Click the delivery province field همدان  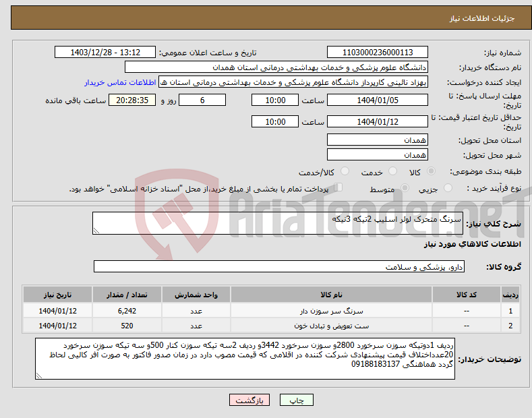tap(378, 140)
